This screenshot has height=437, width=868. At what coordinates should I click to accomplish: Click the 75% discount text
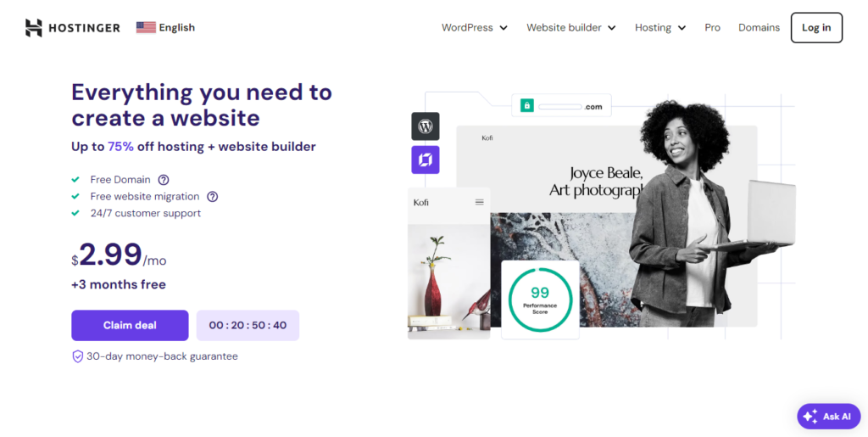120,147
